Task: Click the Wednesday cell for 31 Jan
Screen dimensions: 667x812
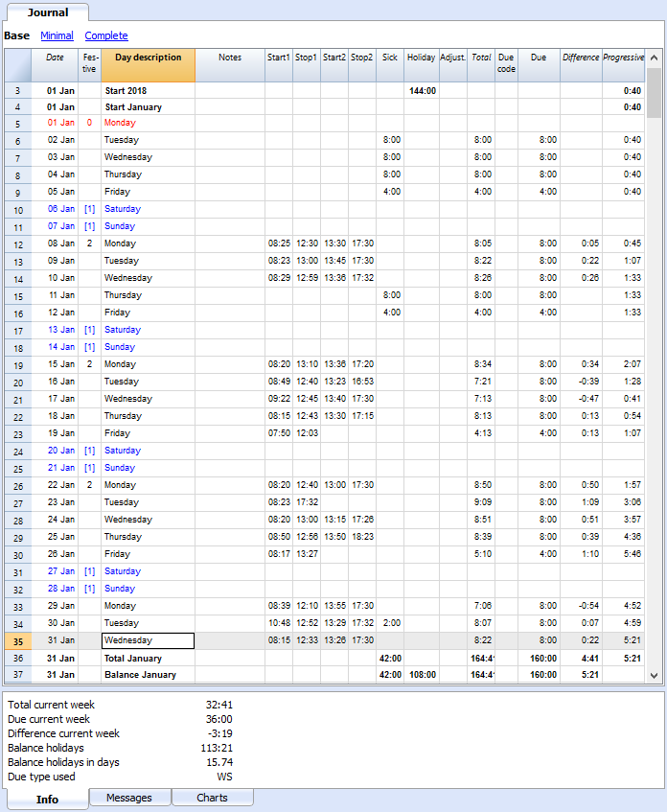Action: [x=149, y=640]
